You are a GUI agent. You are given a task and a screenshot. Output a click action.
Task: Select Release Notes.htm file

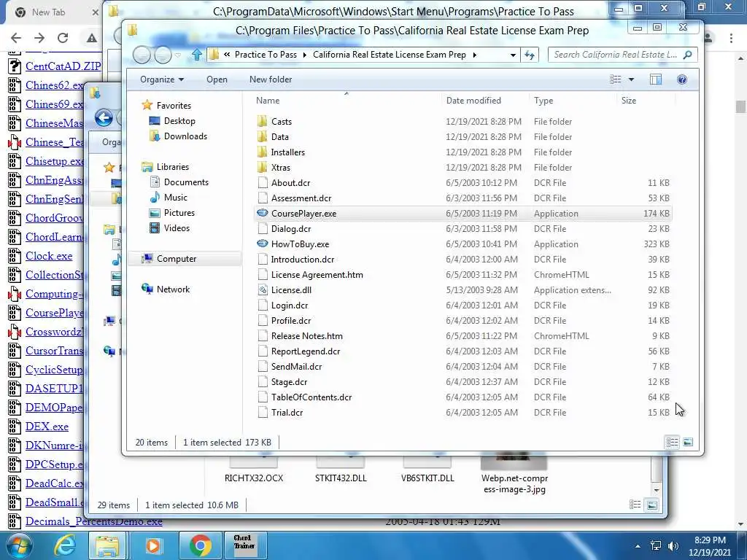pos(307,335)
